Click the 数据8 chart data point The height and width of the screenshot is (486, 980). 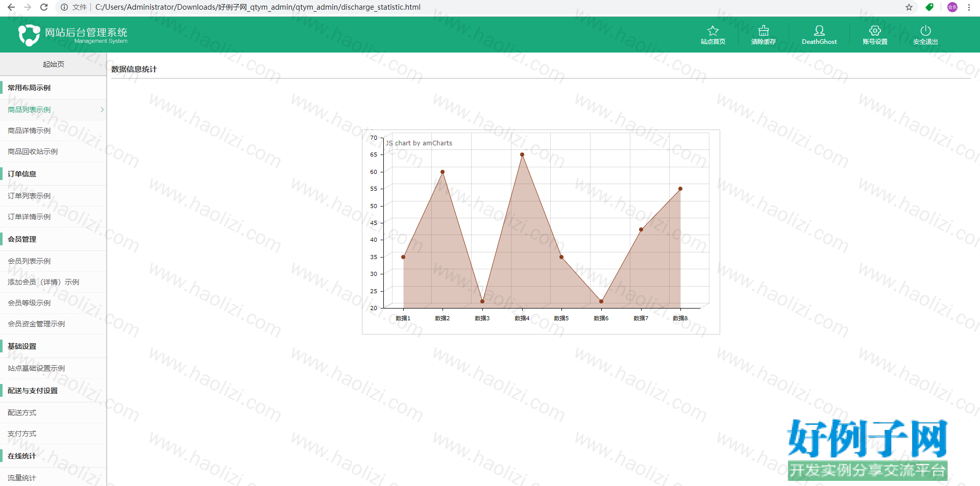[680, 189]
